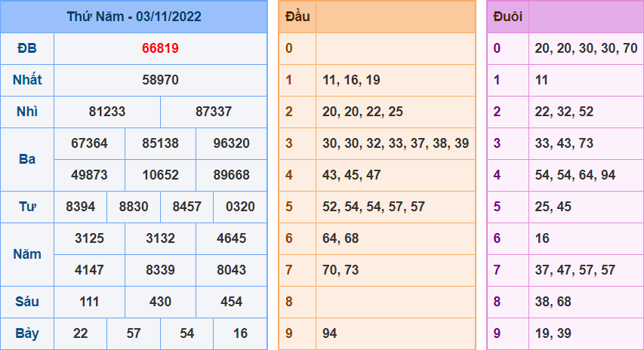The width and height of the screenshot is (644, 350).
Task: Select seventh prize number 57
Action: click(x=134, y=333)
